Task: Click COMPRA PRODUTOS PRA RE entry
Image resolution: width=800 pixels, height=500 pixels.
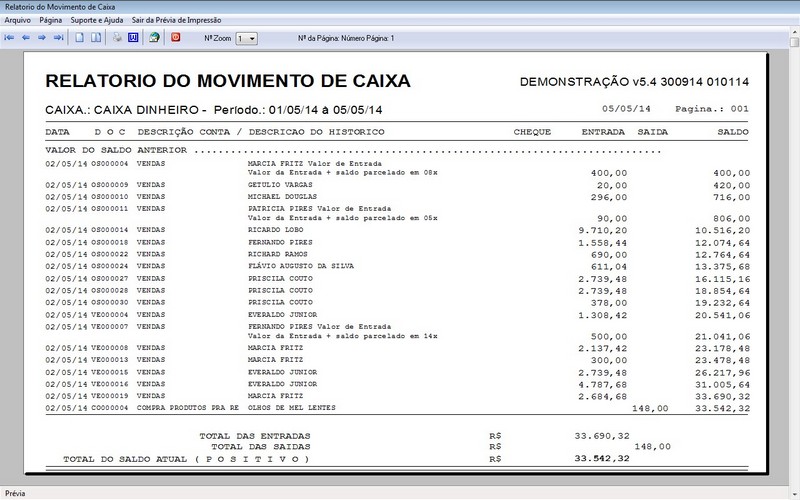Action: click(187, 408)
